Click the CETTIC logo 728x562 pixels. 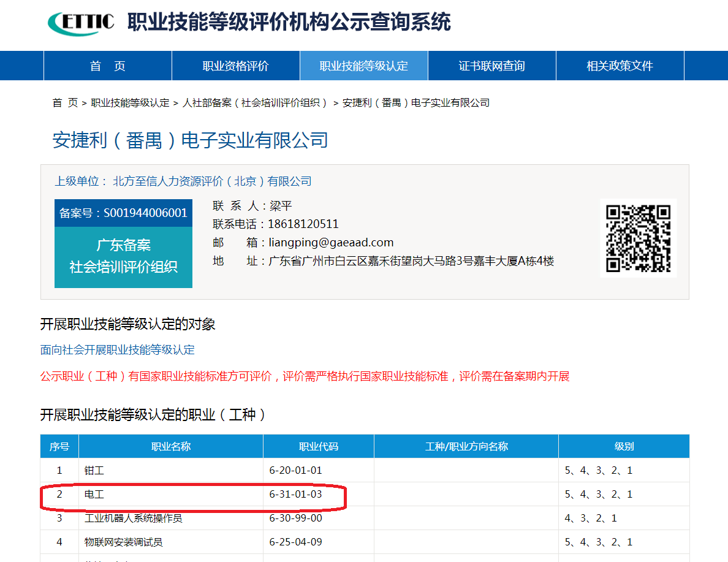click(x=82, y=23)
